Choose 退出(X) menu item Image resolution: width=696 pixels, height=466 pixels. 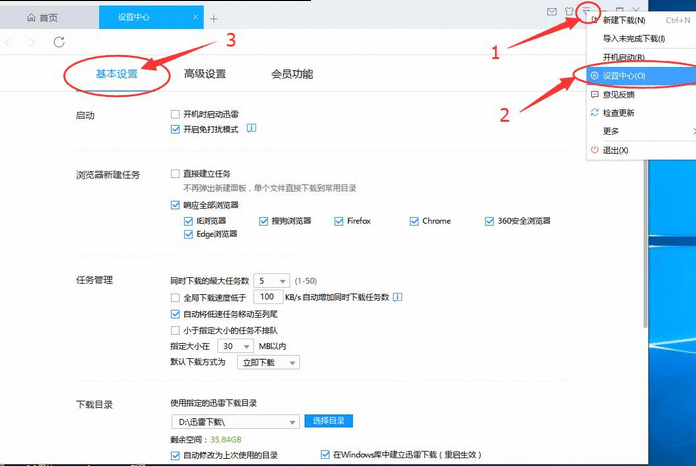(641, 150)
